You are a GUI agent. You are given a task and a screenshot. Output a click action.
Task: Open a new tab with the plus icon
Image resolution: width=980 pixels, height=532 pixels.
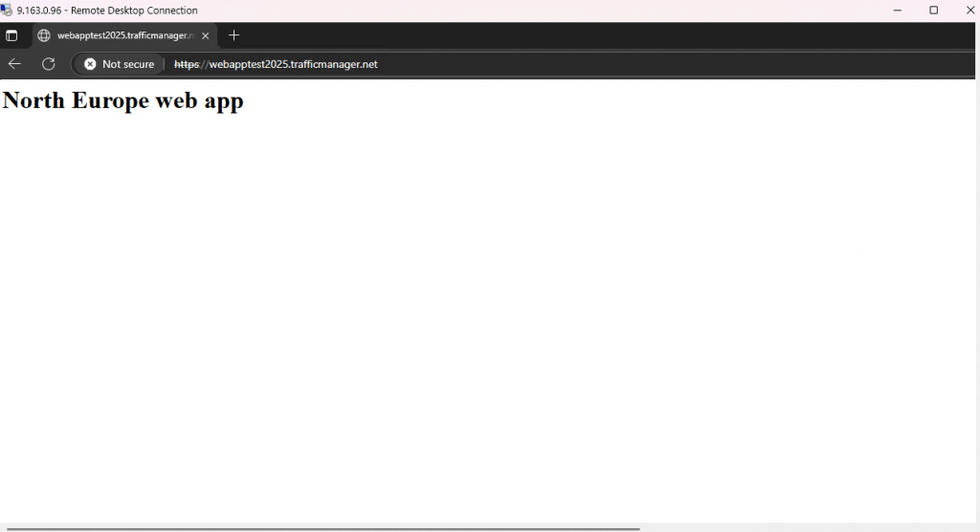coord(234,35)
